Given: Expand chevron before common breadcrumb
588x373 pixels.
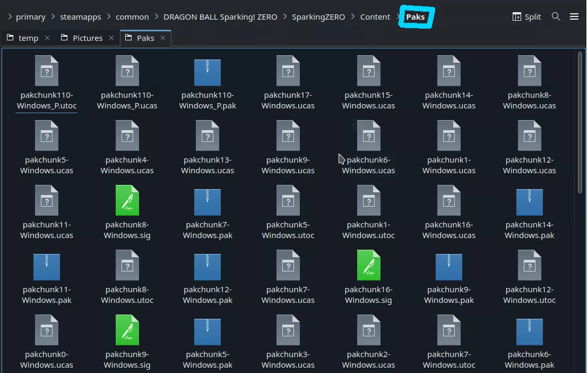Looking at the screenshot, I should pyautogui.click(x=109, y=16).
